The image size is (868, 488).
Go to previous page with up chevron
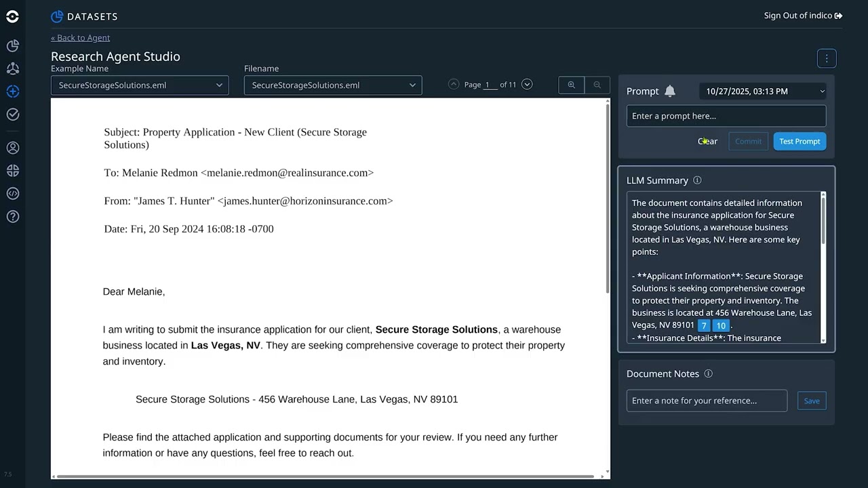point(454,85)
